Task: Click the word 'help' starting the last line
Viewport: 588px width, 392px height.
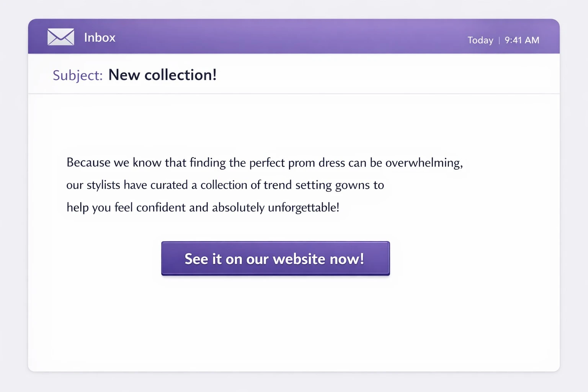Action: click(78, 207)
